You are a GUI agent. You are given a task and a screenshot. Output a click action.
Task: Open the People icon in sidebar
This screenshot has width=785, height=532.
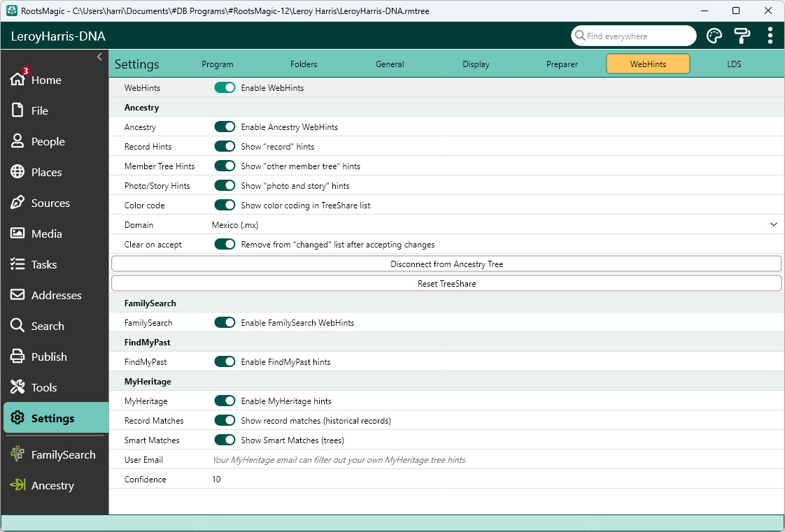point(17,141)
